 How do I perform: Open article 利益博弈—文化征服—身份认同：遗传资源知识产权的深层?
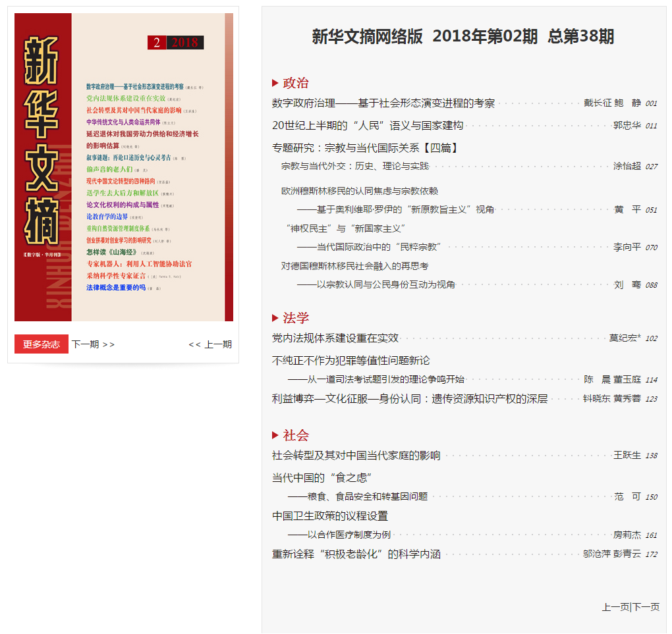click(410, 399)
